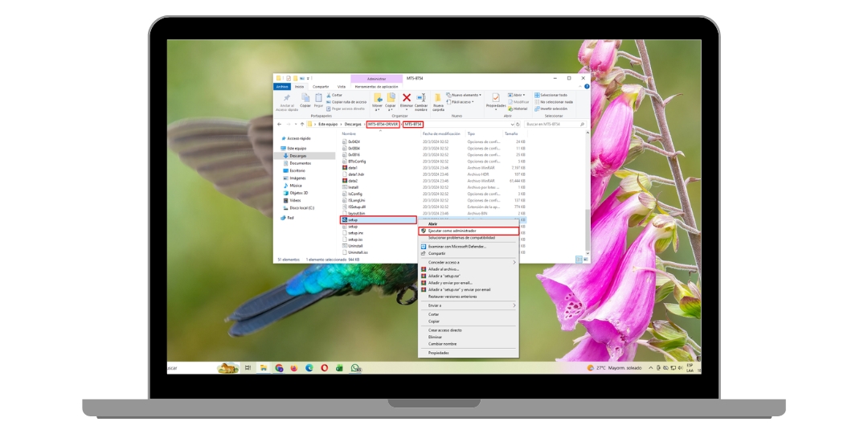
Task: Click Anclar al Acceso rápido pin icon
Action: 287,98
